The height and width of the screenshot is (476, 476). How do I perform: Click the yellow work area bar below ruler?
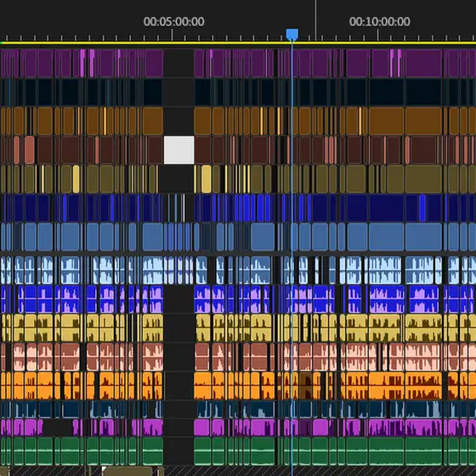(x=238, y=42)
